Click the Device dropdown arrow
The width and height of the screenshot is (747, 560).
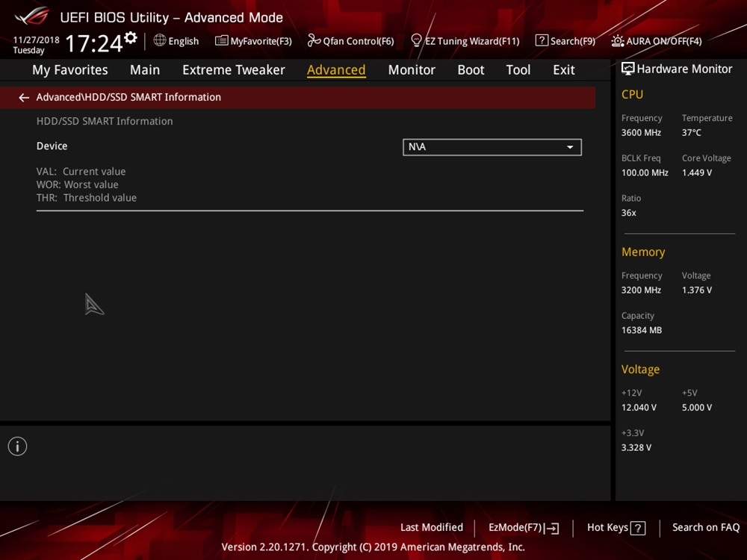570,147
